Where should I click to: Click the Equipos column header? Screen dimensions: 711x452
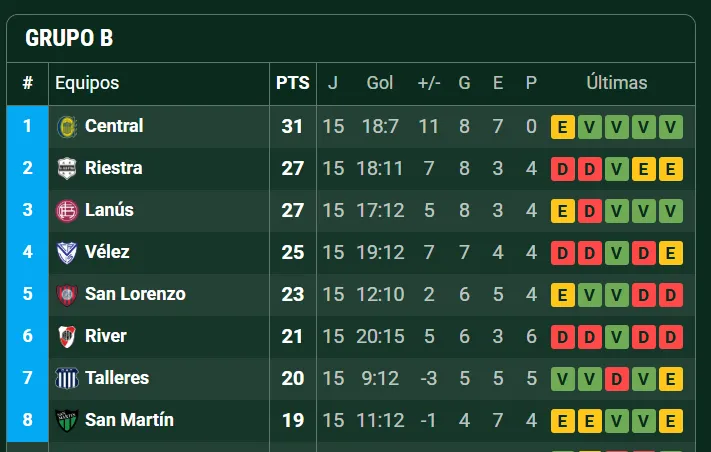pos(87,83)
